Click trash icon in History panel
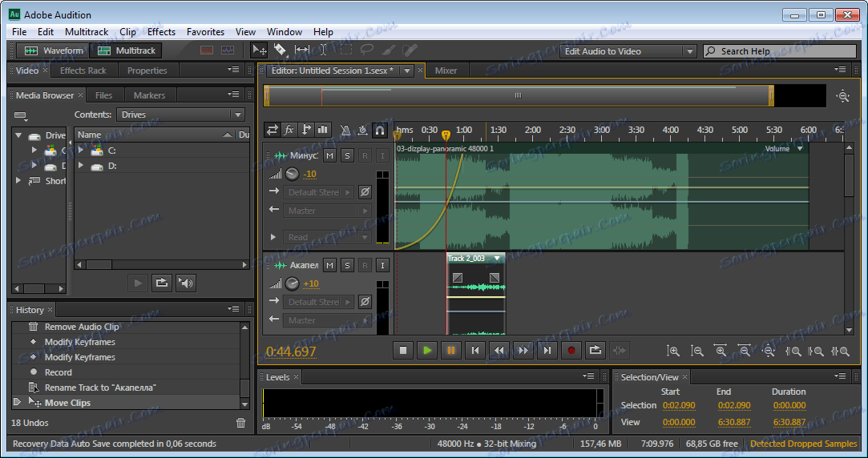The height and width of the screenshot is (458, 868). pyautogui.click(x=241, y=423)
